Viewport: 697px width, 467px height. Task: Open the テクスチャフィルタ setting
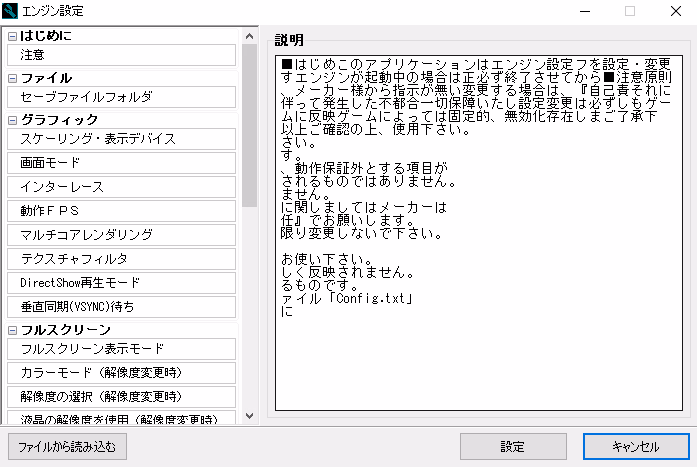point(121,259)
